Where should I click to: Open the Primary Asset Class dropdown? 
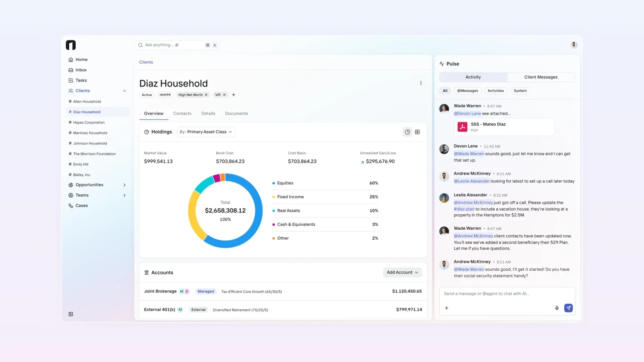click(206, 132)
